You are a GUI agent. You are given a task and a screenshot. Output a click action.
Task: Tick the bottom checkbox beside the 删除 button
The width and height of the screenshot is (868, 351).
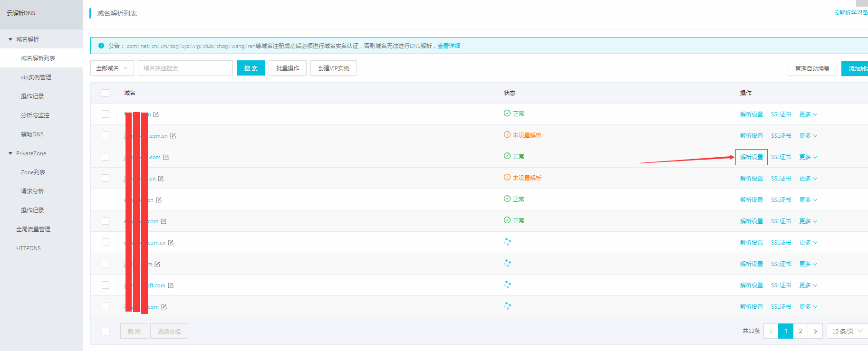click(x=106, y=332)
